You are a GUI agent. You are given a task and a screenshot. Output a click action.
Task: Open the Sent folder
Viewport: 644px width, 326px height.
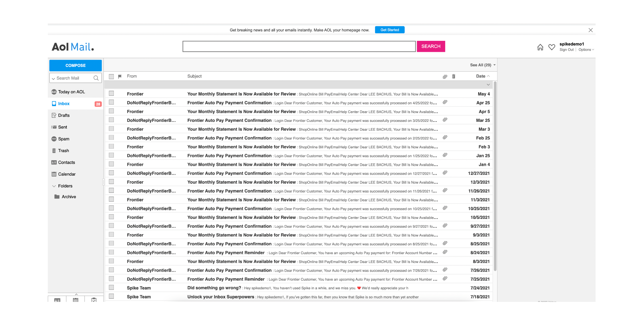point(63,127)
